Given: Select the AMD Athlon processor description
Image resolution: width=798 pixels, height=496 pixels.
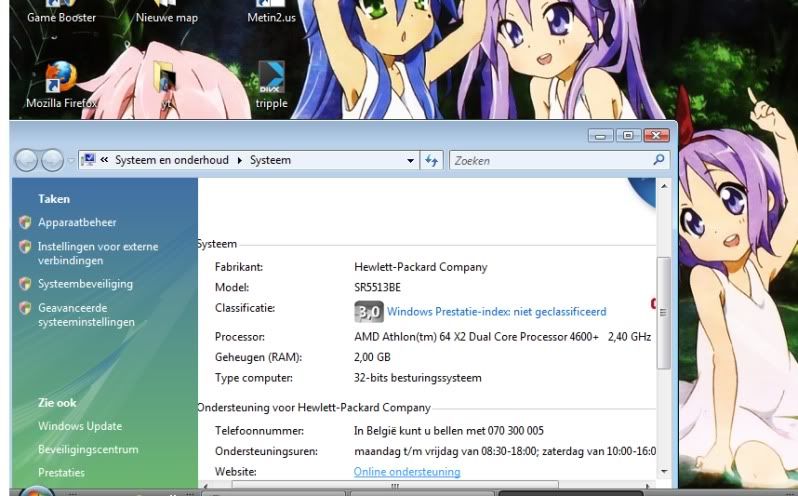Looking at the screenshot, I should tap(502, 337).
